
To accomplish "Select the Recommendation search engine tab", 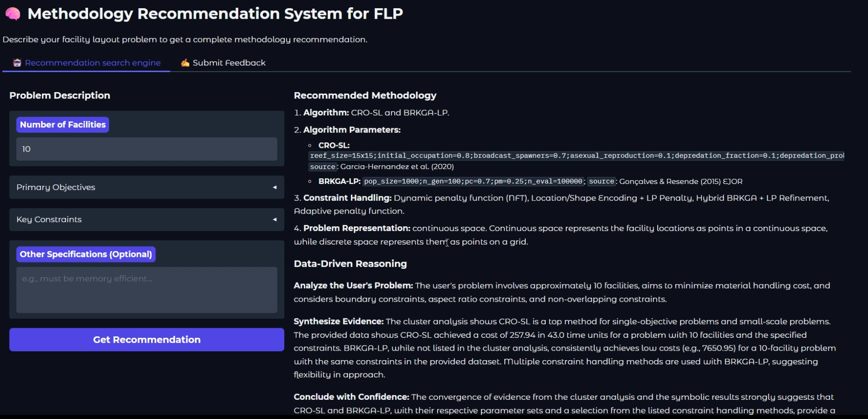I will tap(93, 63).
